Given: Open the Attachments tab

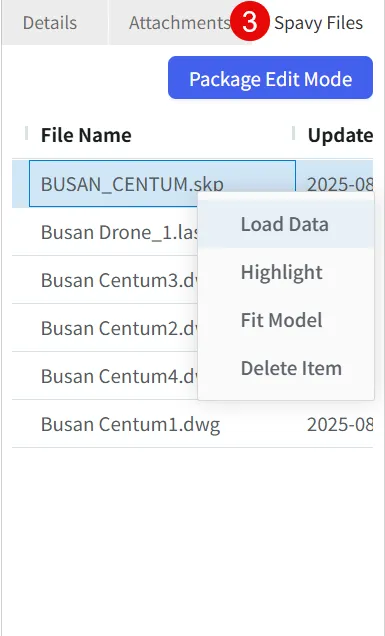Looking at the screenshot, I should pos(179,23).
